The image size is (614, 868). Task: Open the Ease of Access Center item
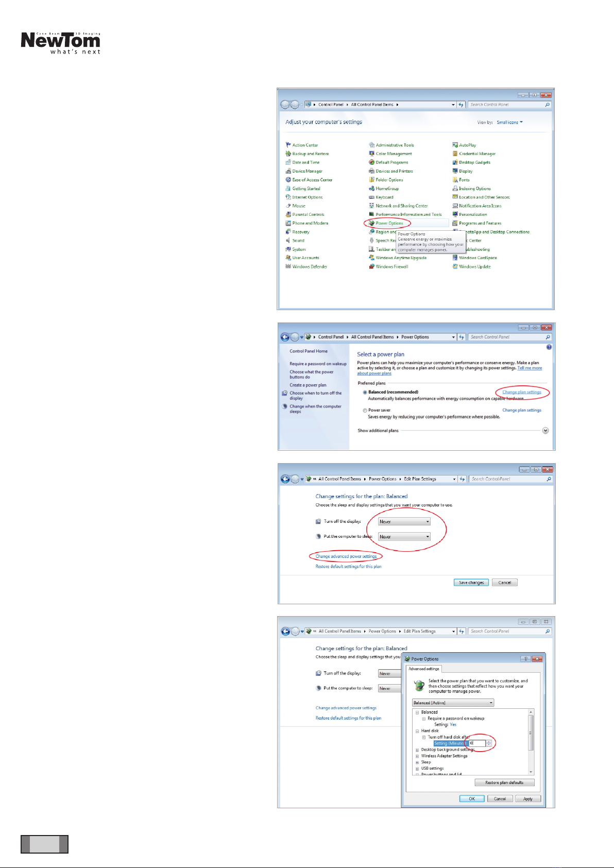[x=312, y=180]
